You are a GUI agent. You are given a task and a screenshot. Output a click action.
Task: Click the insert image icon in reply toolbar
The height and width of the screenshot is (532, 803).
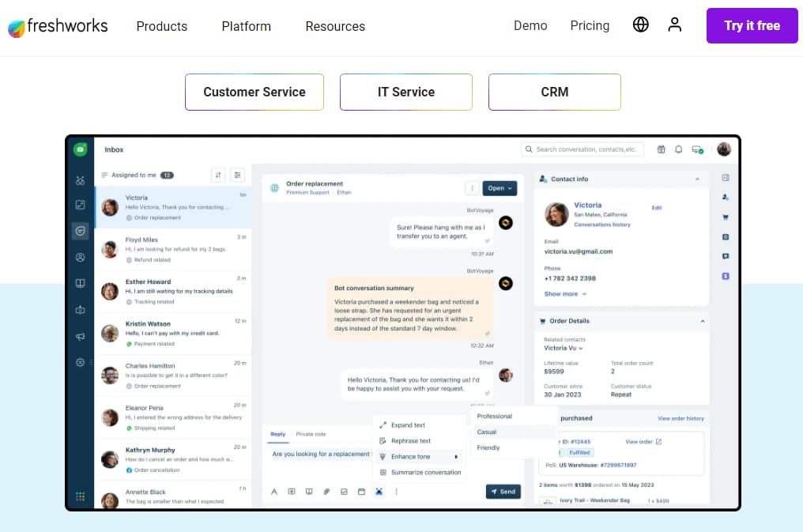pyautogui.click(x=344, y=492)
